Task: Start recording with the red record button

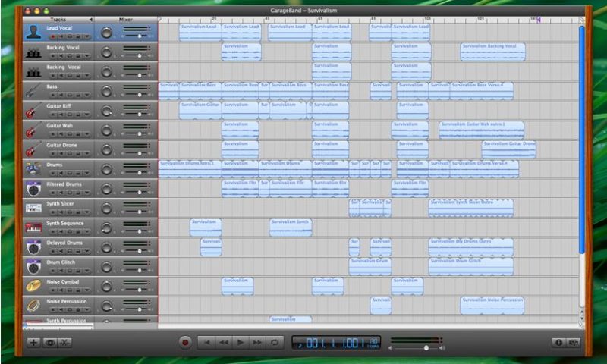Action: pyautogui.click(x=185, y=342)
